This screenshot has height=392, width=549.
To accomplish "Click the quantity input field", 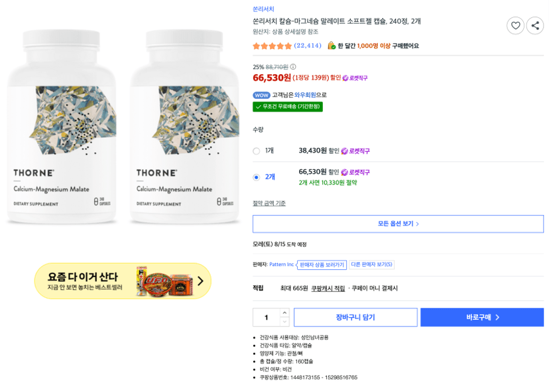I will (267, 318).
